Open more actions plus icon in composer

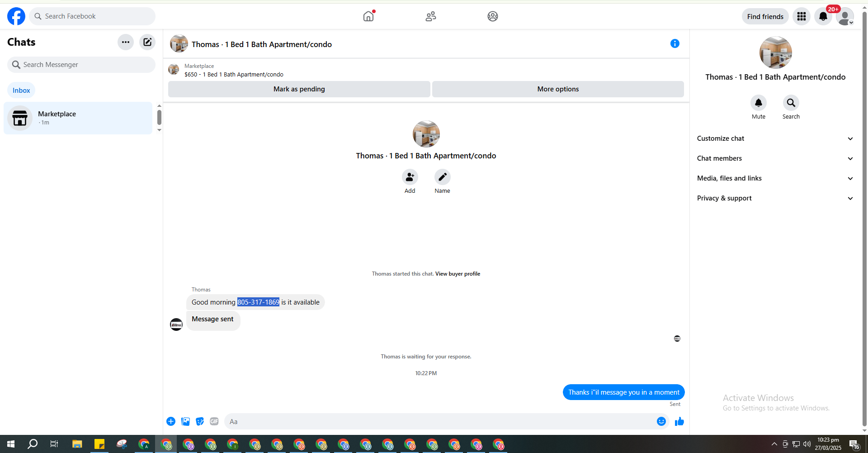[x=171, y=421]
